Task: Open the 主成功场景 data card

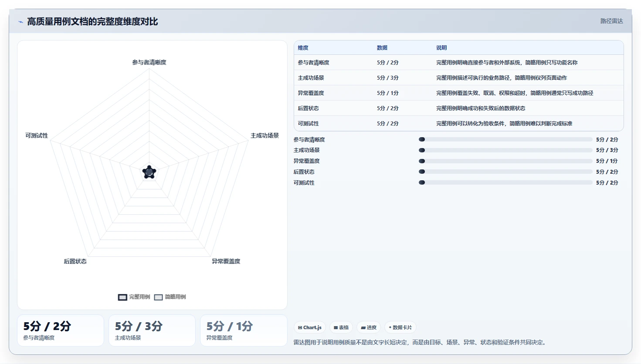Action: (x=152, y=330)
